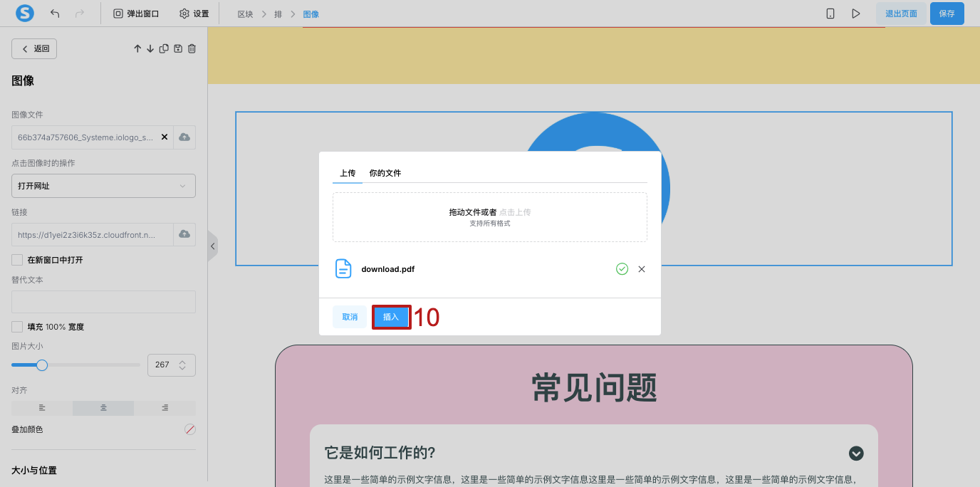Align the image to the right
The width and height of the screenshot is (980, 487).
165,408
